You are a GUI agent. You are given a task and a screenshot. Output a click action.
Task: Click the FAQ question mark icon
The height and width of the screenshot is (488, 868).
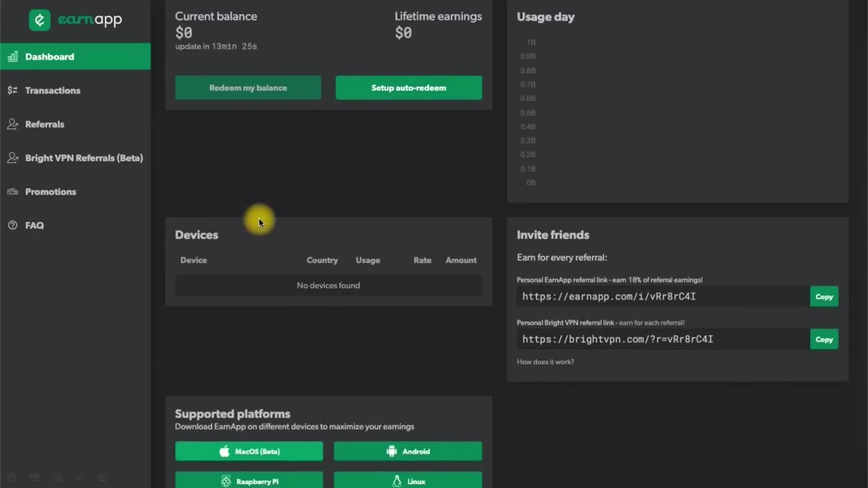[x=12, y=225]
